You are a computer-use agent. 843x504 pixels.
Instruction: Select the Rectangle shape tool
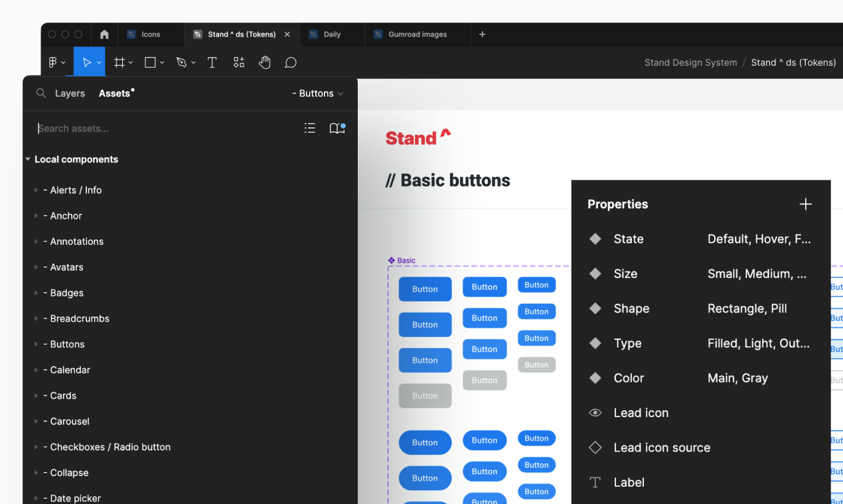pos(150,62)
